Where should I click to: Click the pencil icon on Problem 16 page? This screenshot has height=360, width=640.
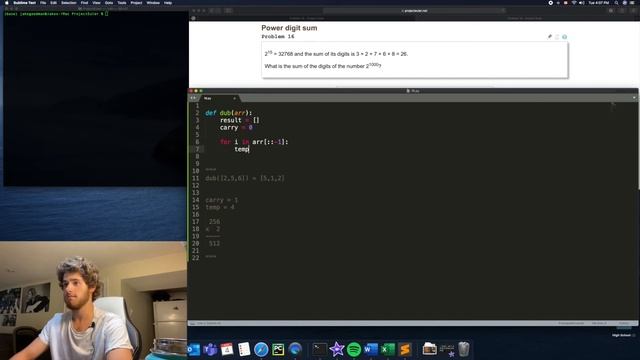pos(550,37)
